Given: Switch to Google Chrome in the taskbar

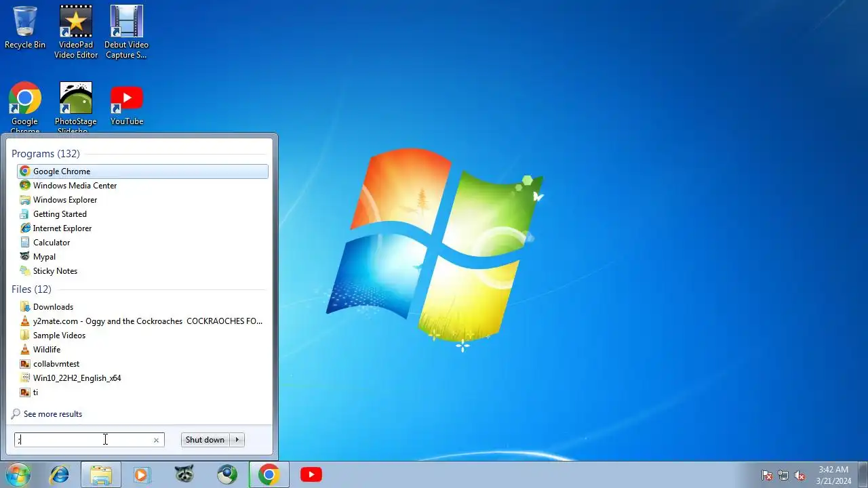Looking at the screenshot, I should tap(269, 475).
